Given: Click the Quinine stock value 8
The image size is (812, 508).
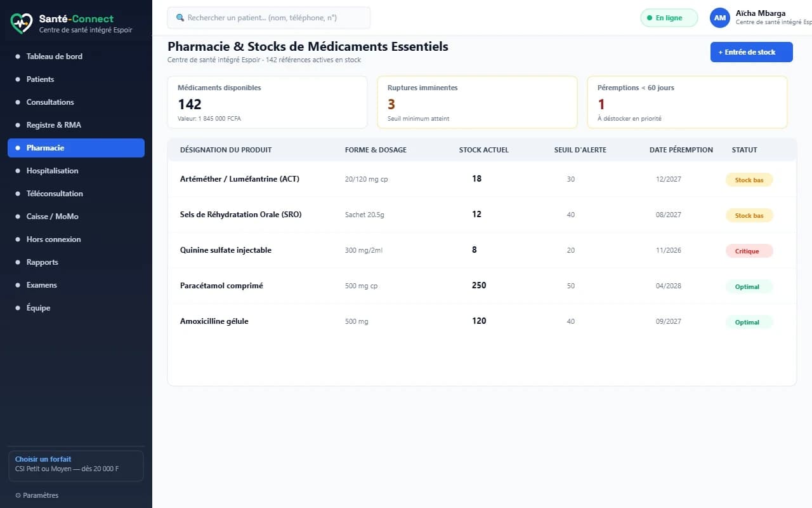Looking at the screenshot, I should pyautogui.click(x=475, y=250).
